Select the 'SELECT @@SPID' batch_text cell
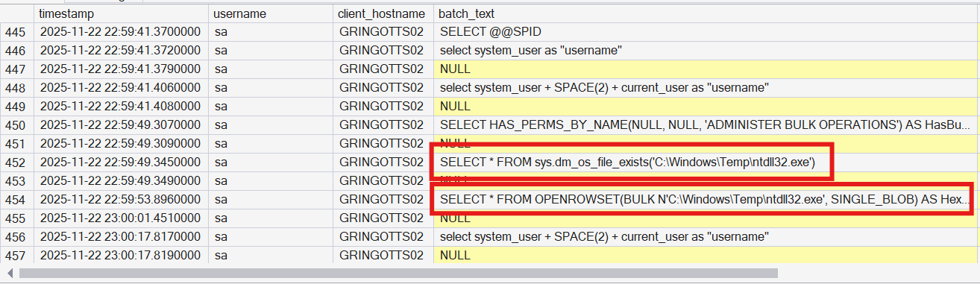Screen dimensions: 980x284 (706, 32)
